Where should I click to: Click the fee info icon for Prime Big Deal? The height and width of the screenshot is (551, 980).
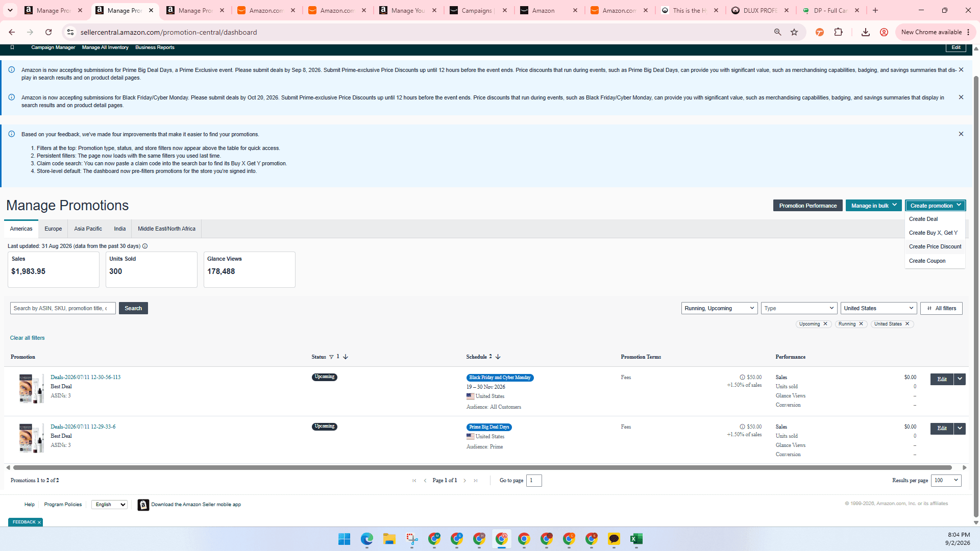pos(743,427)
